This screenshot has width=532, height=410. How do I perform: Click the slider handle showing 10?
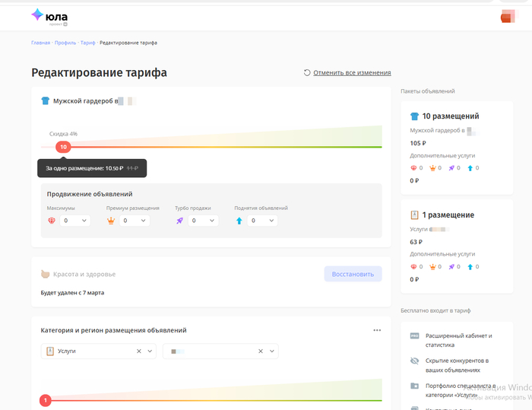[x=63, y=147]
